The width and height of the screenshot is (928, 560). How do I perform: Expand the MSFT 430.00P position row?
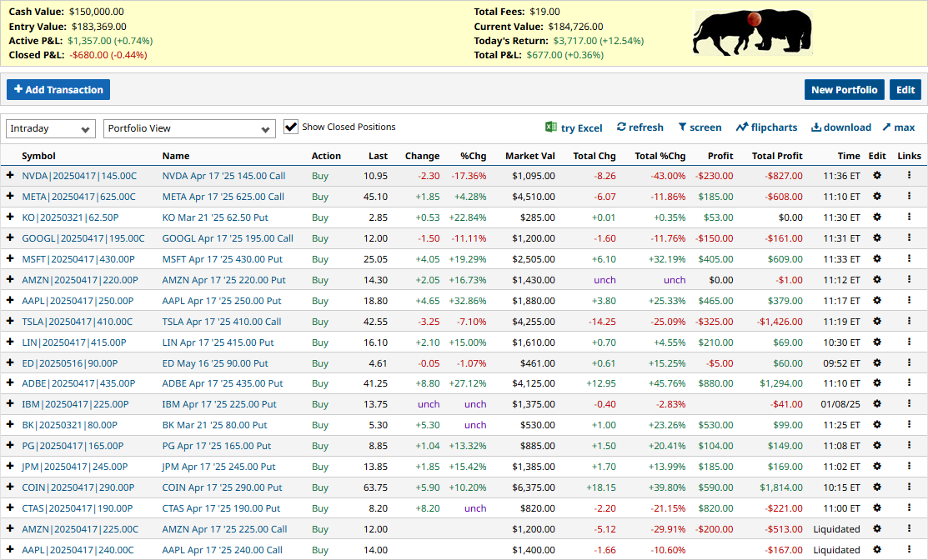tap(10, 258)
